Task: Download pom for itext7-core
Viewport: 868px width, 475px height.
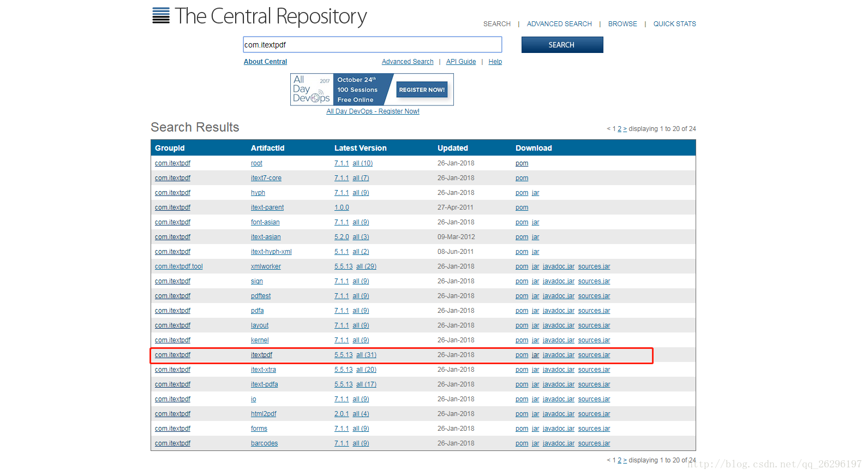Action: coord(522,178)
